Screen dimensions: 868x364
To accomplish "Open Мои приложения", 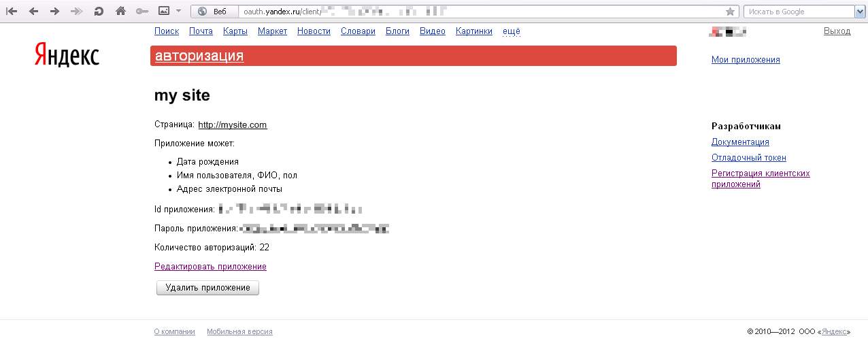I will (746, 60).
